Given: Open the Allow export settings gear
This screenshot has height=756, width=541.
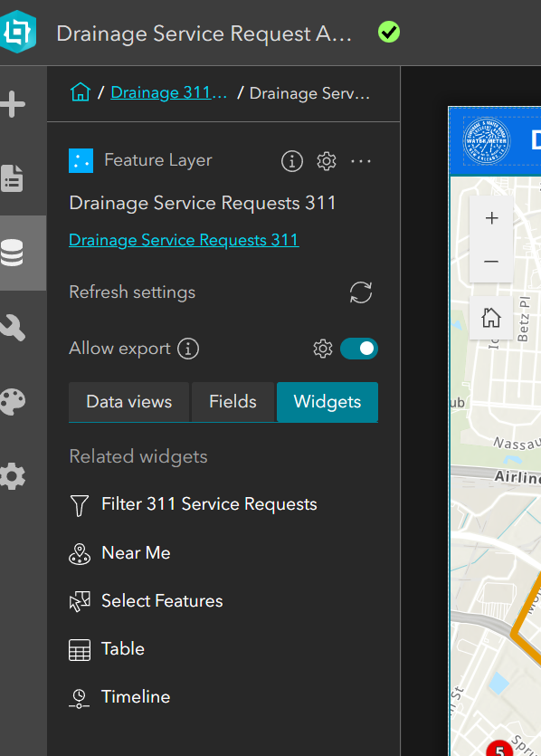Looking at the screenshot, I should pos(323,349).
